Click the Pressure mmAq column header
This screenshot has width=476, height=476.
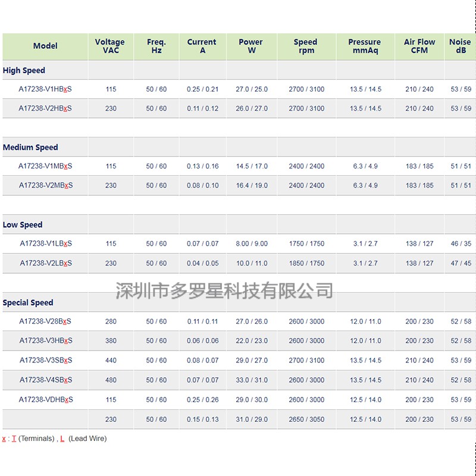point(364,46)
